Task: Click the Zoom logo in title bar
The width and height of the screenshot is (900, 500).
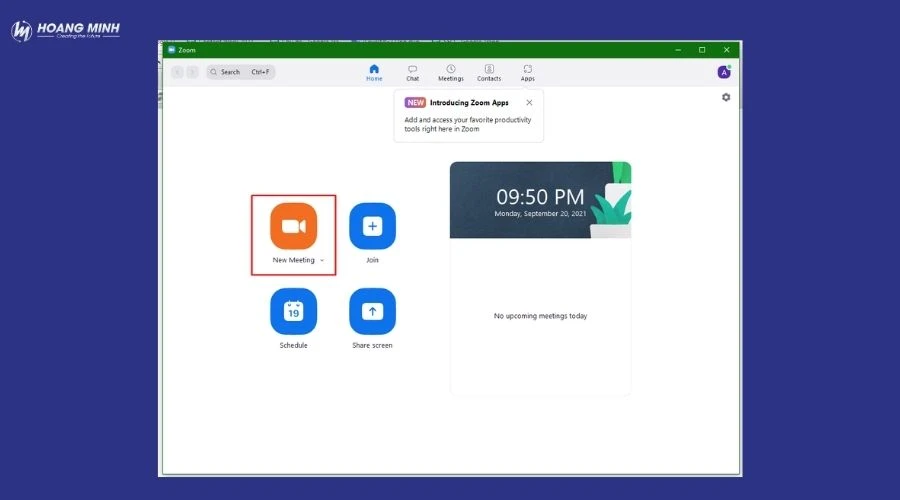Action: coord(172,50)
